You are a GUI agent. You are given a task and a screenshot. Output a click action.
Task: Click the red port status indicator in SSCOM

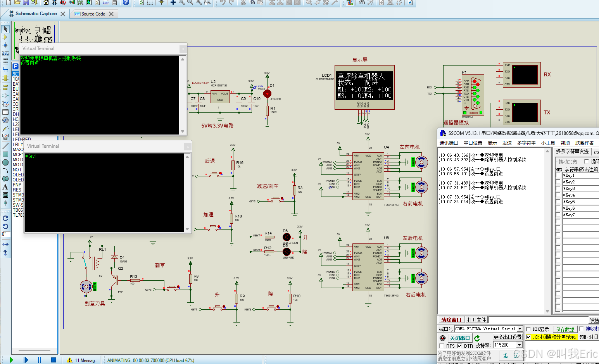pyautogui.click(x=442, y=338)
